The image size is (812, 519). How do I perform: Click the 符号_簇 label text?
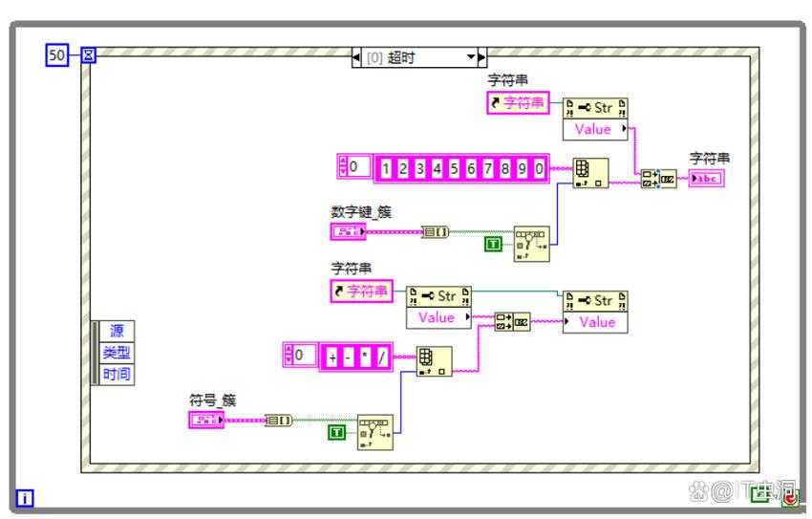[x=212, y=400]
